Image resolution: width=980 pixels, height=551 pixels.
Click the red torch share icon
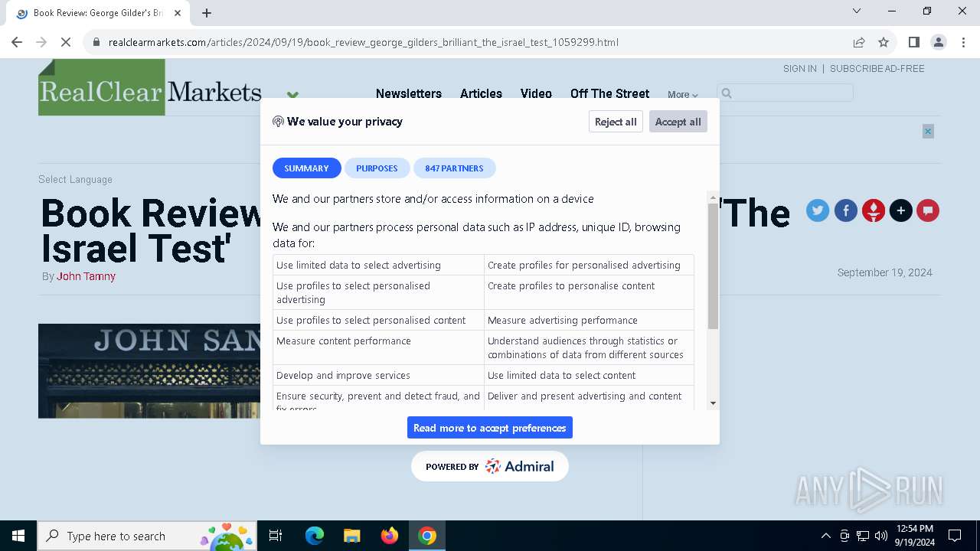click(x=874, y=210)
